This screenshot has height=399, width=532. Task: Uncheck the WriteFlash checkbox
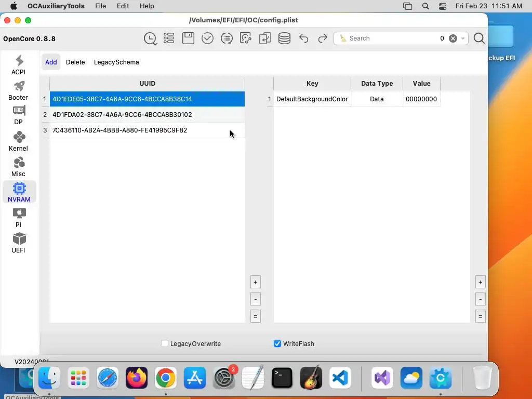click(277, 344)
